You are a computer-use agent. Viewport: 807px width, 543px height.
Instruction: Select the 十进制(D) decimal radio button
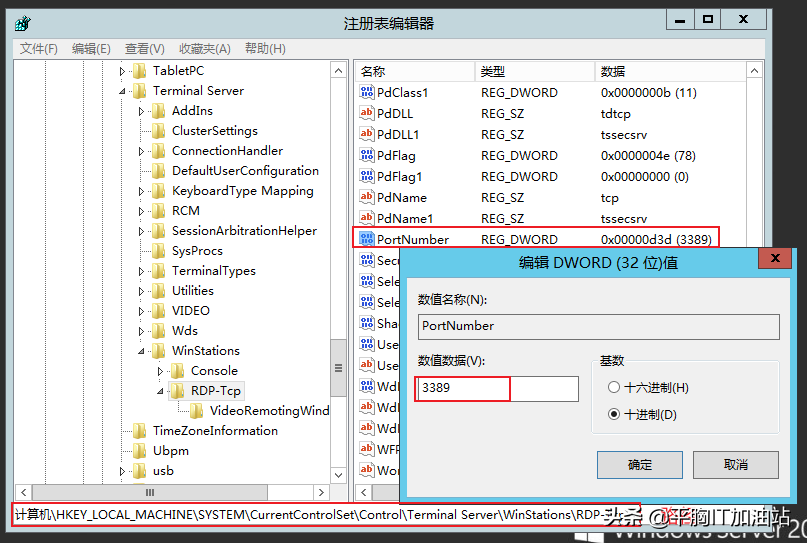point(613,414)
